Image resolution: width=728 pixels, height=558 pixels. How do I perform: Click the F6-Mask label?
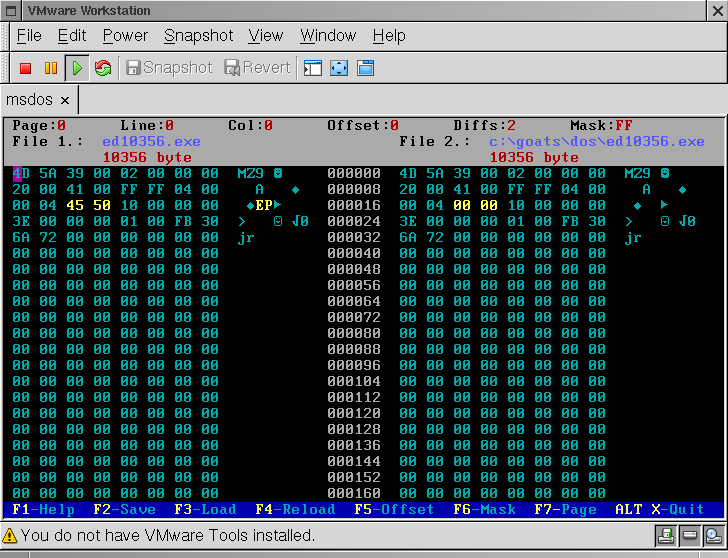pos(484,510)
